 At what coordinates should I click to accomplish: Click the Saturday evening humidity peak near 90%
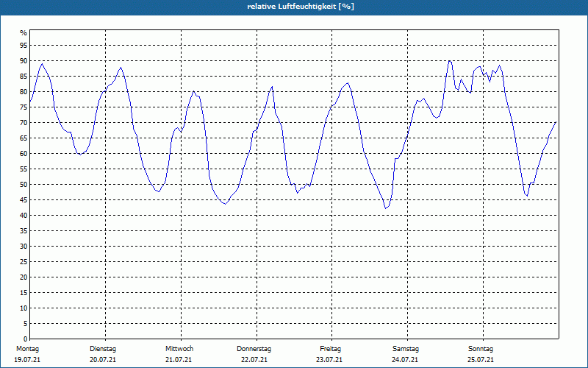[450, 61]
